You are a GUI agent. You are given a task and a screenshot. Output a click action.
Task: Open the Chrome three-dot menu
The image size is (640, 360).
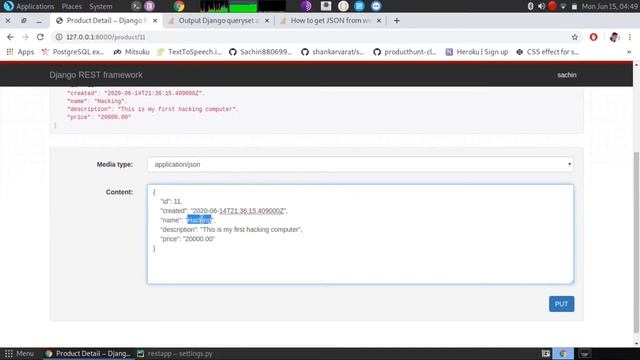tap(630, 37)
